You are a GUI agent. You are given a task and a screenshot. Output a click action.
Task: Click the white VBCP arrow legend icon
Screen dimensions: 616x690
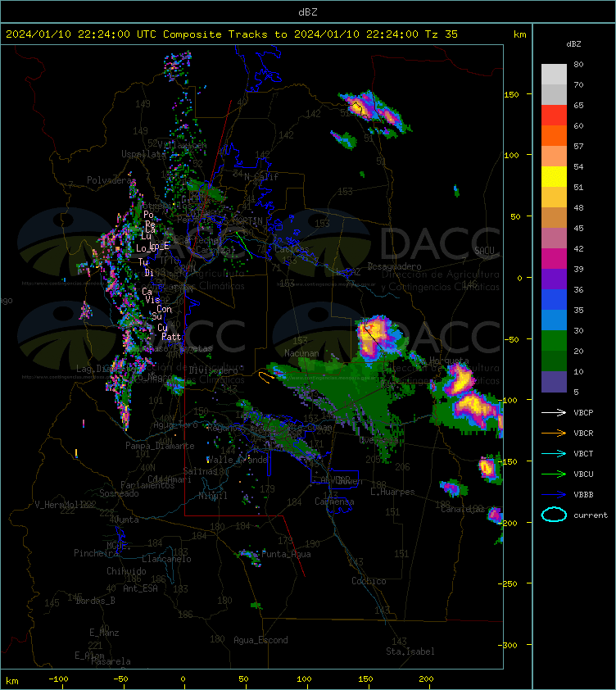(x=554, y=412)
